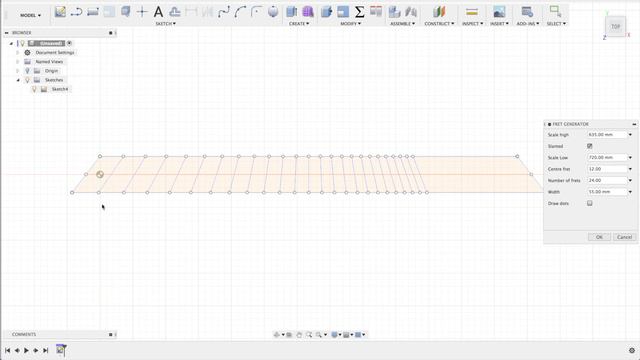Choose the Rectangle sketch tool
The width and height of the screenshot is (640, 360).
click(93, 12)
